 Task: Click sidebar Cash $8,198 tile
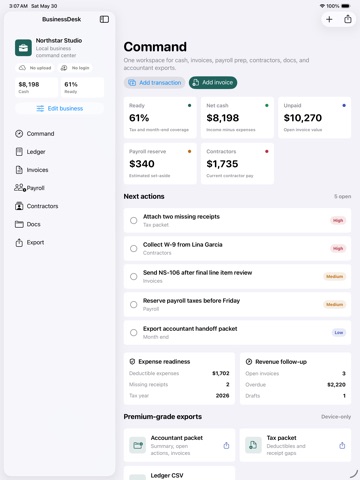click(x=36, y=87)
